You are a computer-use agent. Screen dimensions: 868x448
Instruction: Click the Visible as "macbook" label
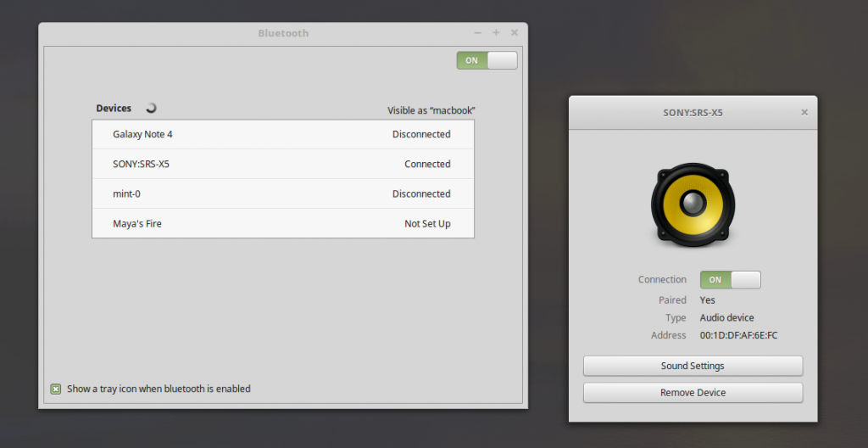click(431, 110)
